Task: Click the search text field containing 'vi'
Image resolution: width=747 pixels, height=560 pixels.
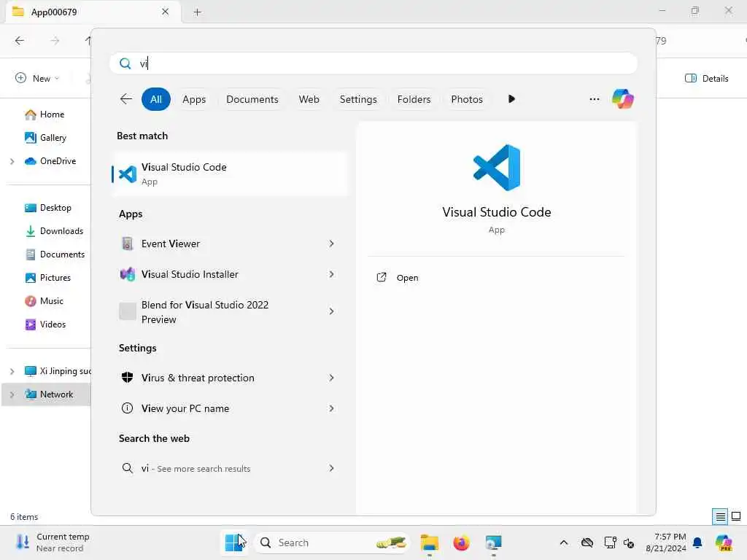Action: tap(373, 63)
